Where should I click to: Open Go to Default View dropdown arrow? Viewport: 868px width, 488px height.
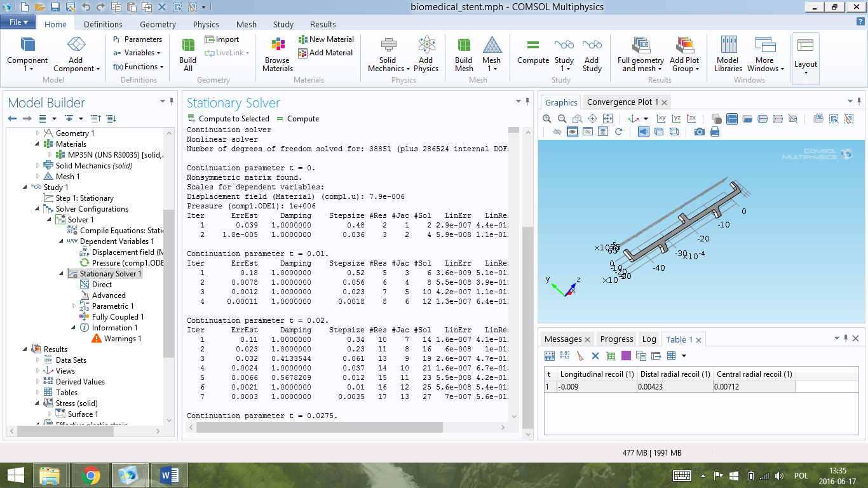(646, 119)
